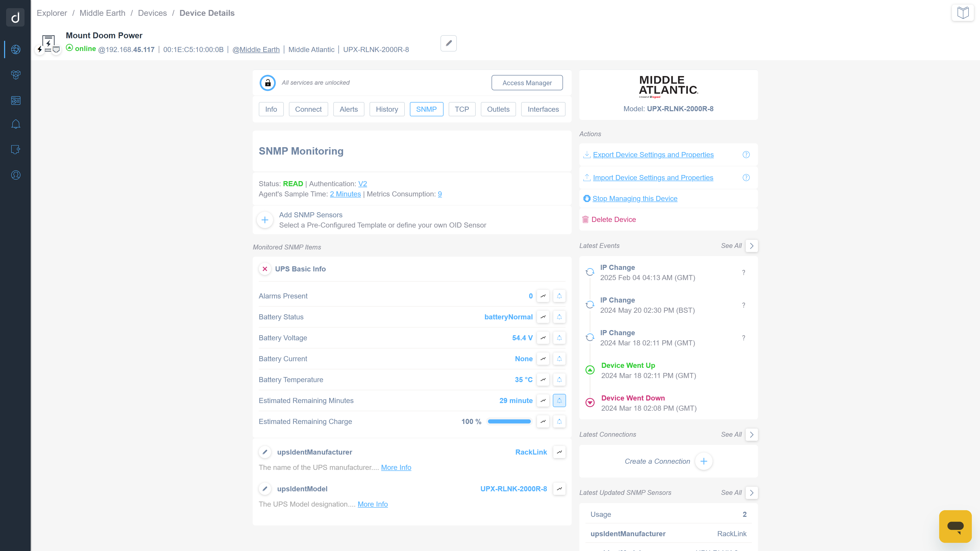Select the devices cube icon in sidebar
Screen dimensions: 980x551
coord(16,75)
